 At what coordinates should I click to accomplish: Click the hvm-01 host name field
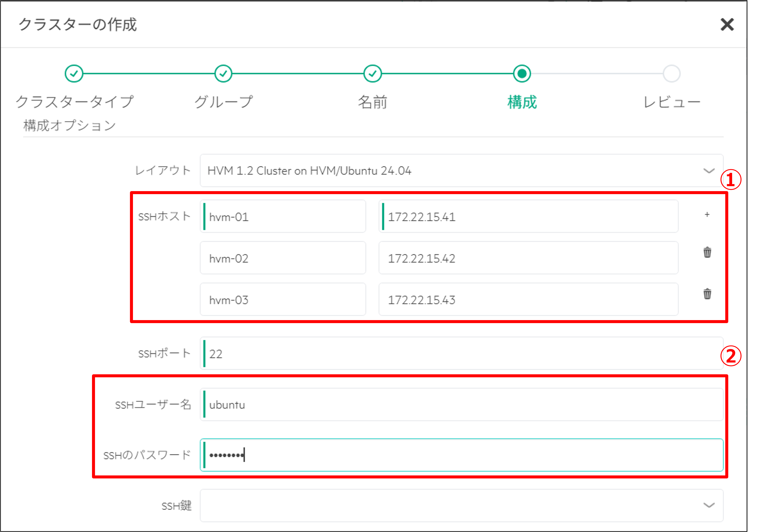[x=283, y=217]
